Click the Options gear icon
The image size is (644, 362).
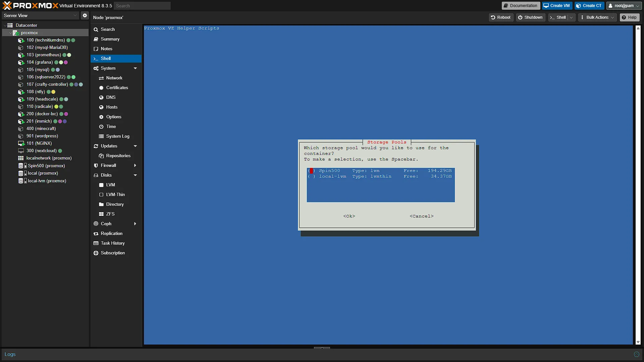click(x=101, y=117)
